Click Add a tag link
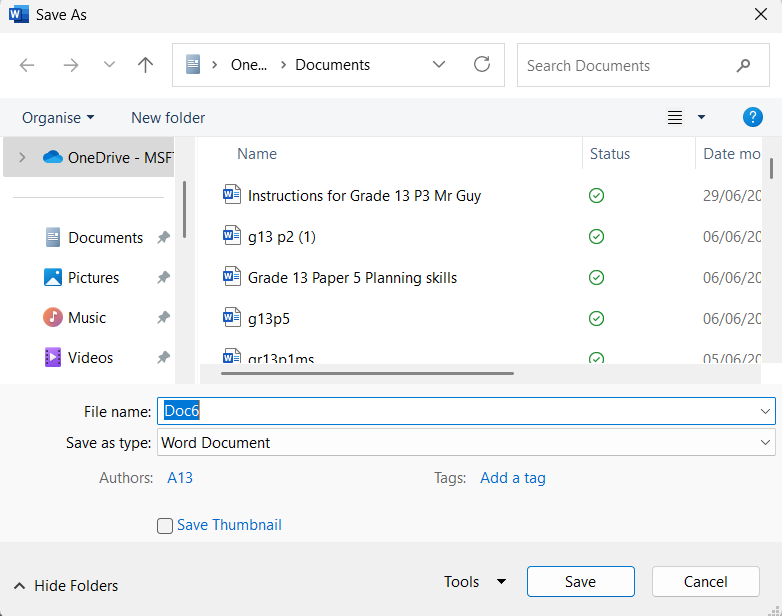Screen dimensions: 782x616 click(x=513, y=478)
